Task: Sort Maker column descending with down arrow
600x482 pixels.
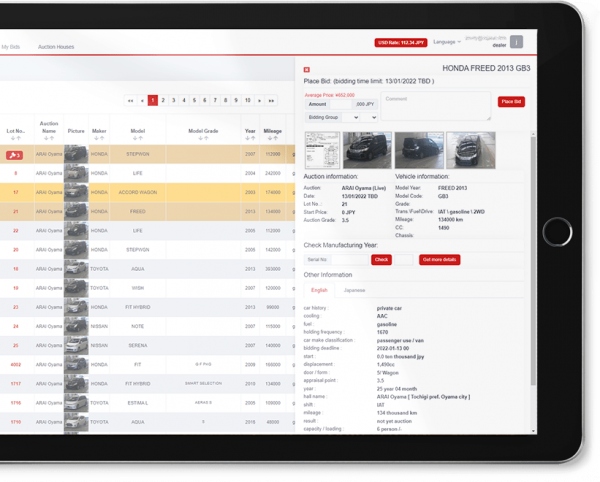Action: 96,138
